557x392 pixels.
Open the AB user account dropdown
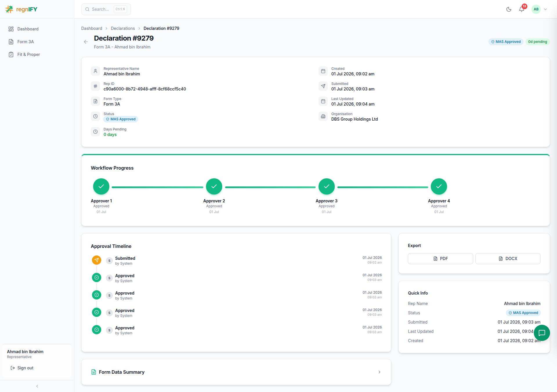click(540, 9)
